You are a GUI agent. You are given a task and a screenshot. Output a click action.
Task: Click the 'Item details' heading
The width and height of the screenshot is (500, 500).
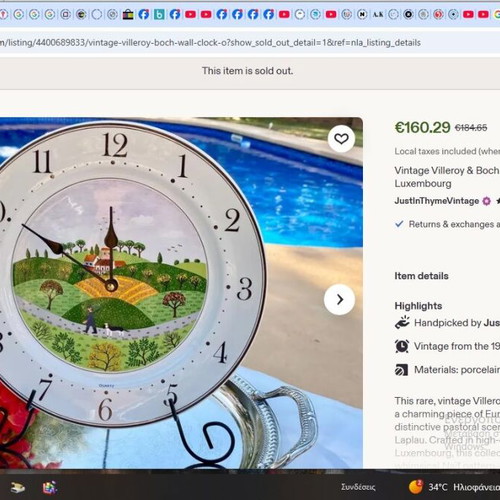(421, 276)
